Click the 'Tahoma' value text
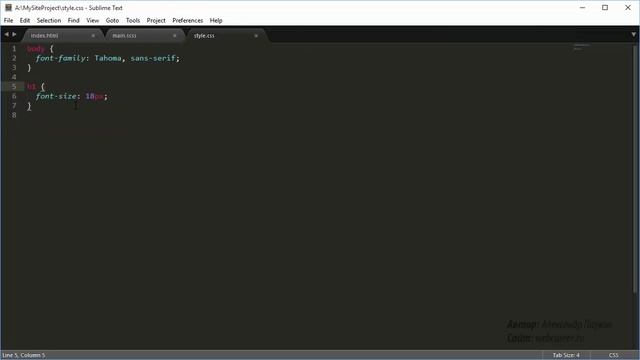The width and height of the screenshot is (640, 360). click(x=108, y=58)
